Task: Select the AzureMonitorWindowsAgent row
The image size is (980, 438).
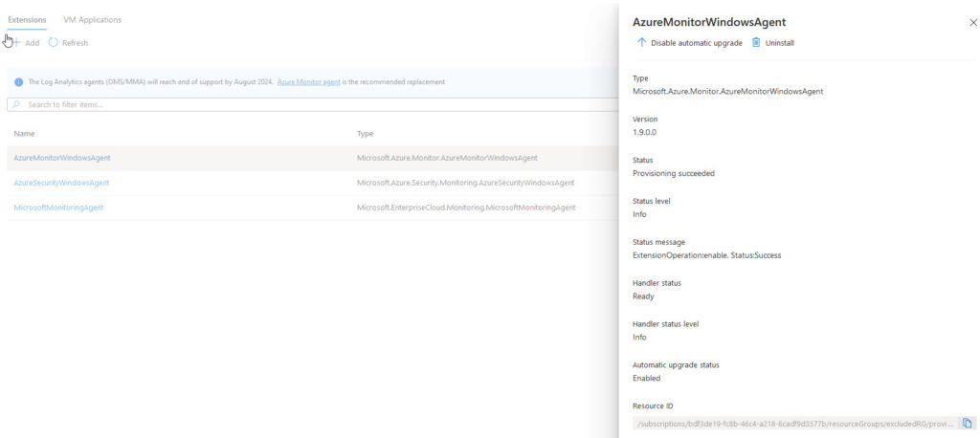Action: click(313, 158)
